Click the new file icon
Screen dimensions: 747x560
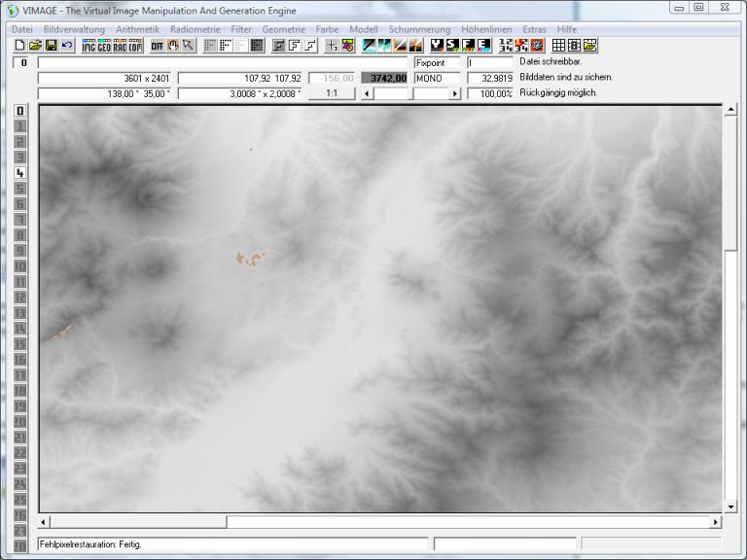[19, 46]
